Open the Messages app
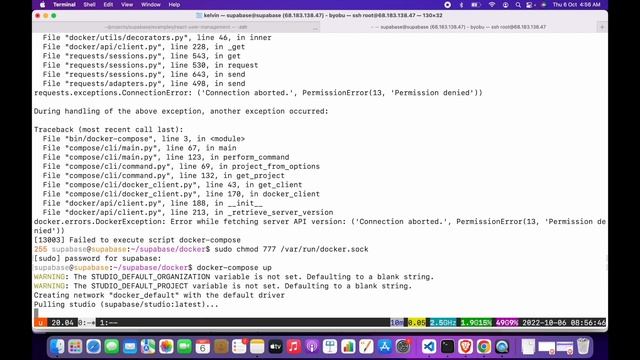 [111, 347]
